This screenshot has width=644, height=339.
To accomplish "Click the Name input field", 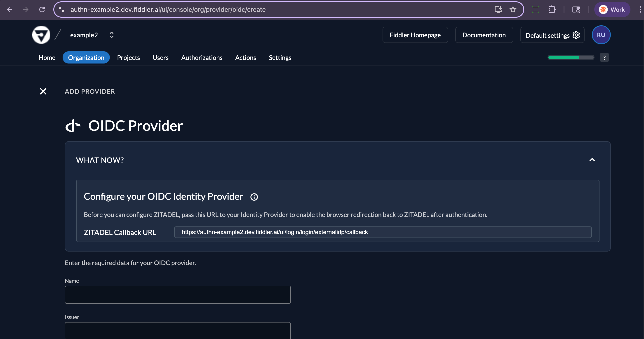I will tap(178, 294).
